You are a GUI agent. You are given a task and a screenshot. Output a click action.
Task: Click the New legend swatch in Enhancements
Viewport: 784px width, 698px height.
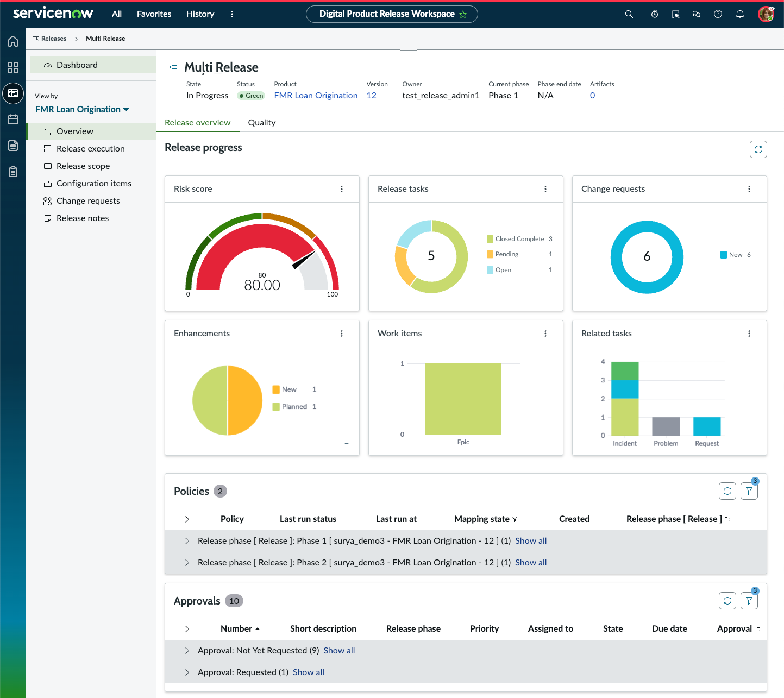[x=276, y=389]
